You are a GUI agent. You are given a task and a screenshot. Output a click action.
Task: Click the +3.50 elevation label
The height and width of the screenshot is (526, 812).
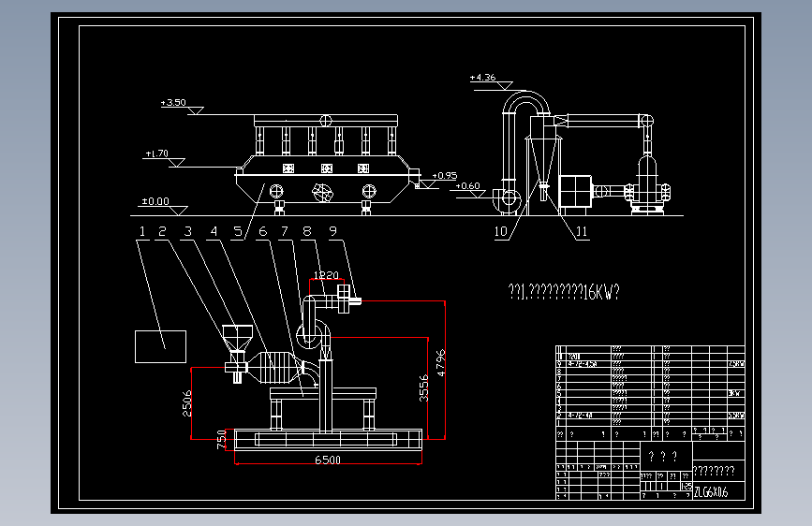[x=173, y=103]
